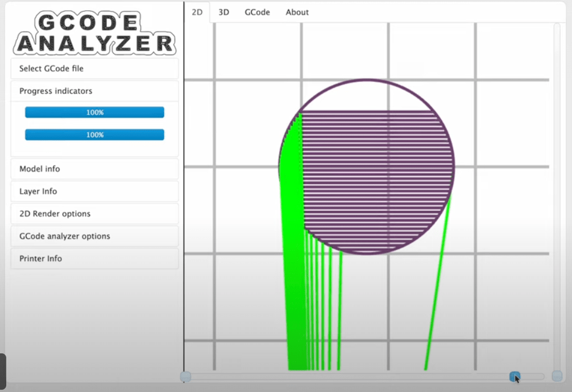Screen dimensions: 572x392
Task: Click the first 100% progress bar
Action: pyautogui.click(x=94, y=112)
